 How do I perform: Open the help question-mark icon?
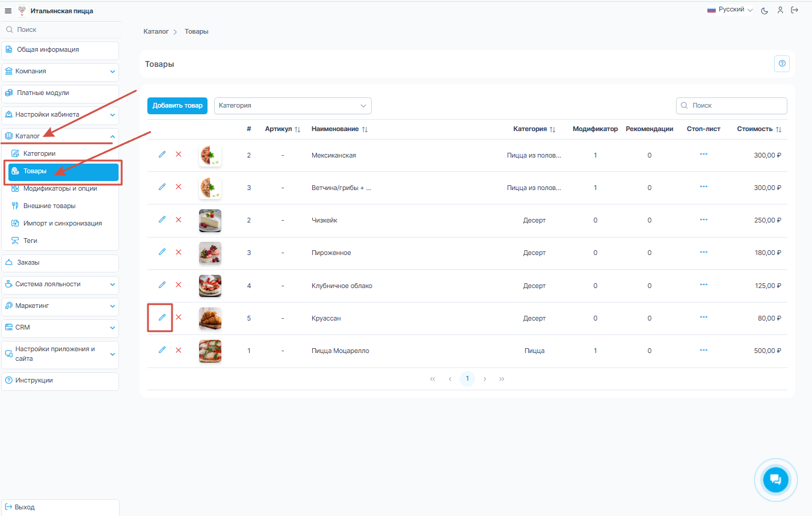click(782, 63)
